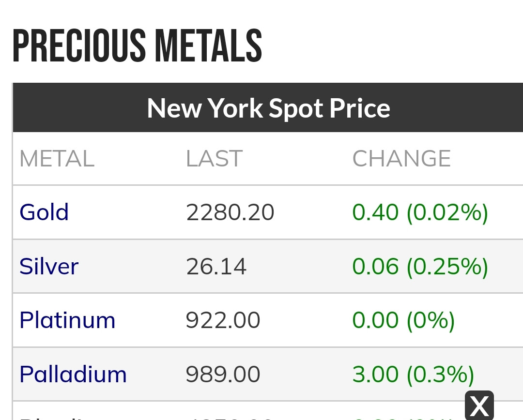The width and height of the screenshot is (523, 420).
Task: Click the Platinum metal link
Action: pos(67,321)
